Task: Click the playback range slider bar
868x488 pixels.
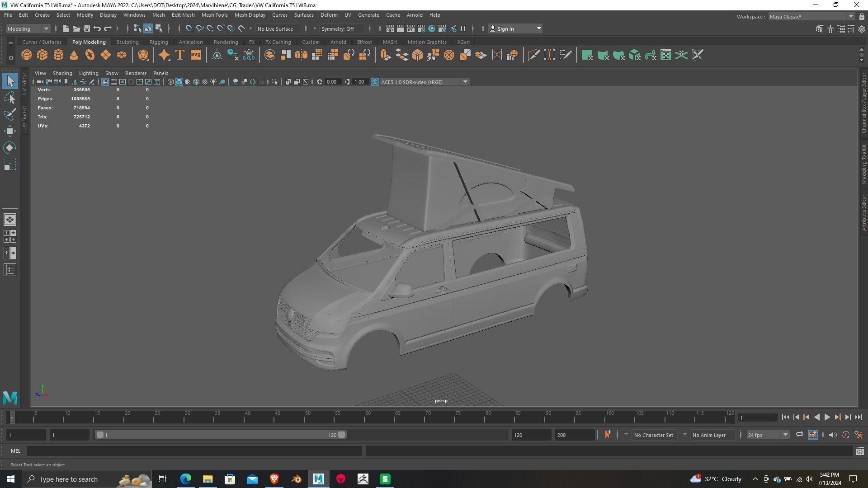Action: (221, 435)
